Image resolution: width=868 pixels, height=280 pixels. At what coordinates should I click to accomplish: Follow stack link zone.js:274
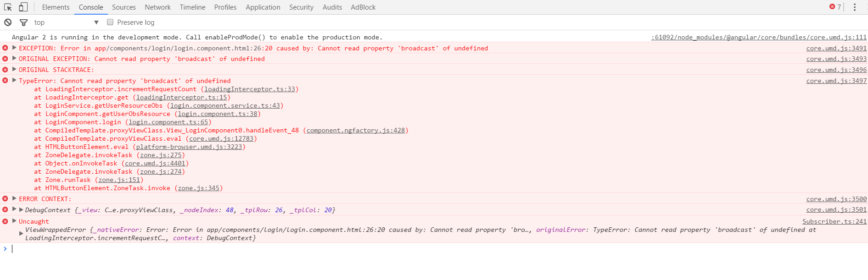tap(161, 171)
